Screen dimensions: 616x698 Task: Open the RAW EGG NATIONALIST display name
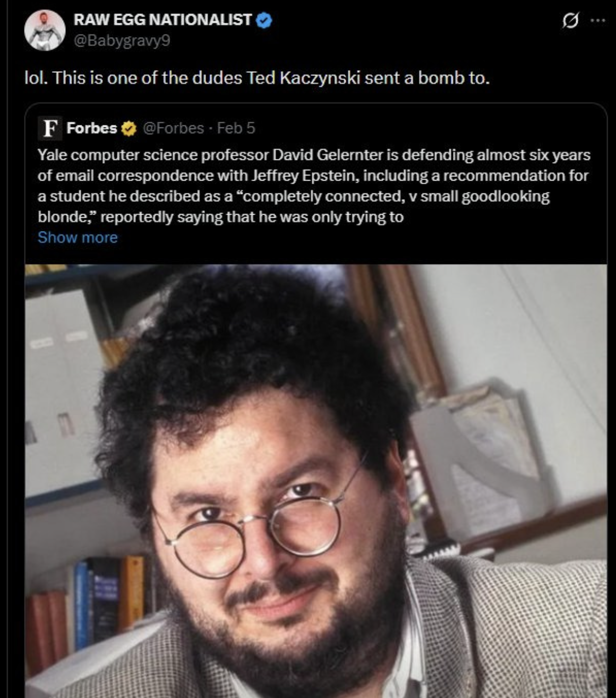(x=162, y=20)
